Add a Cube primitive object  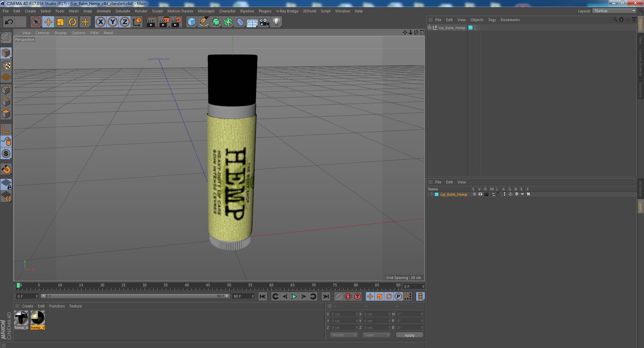pos(192,22)
